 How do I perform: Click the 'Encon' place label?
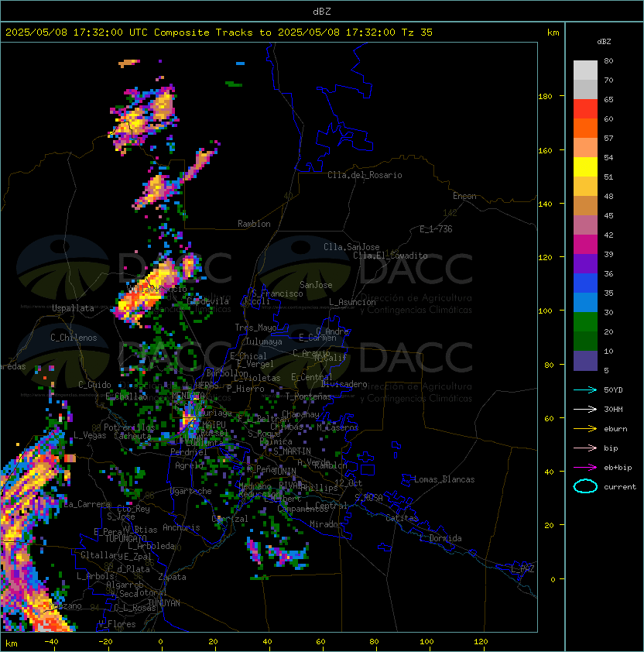[464, 196]
